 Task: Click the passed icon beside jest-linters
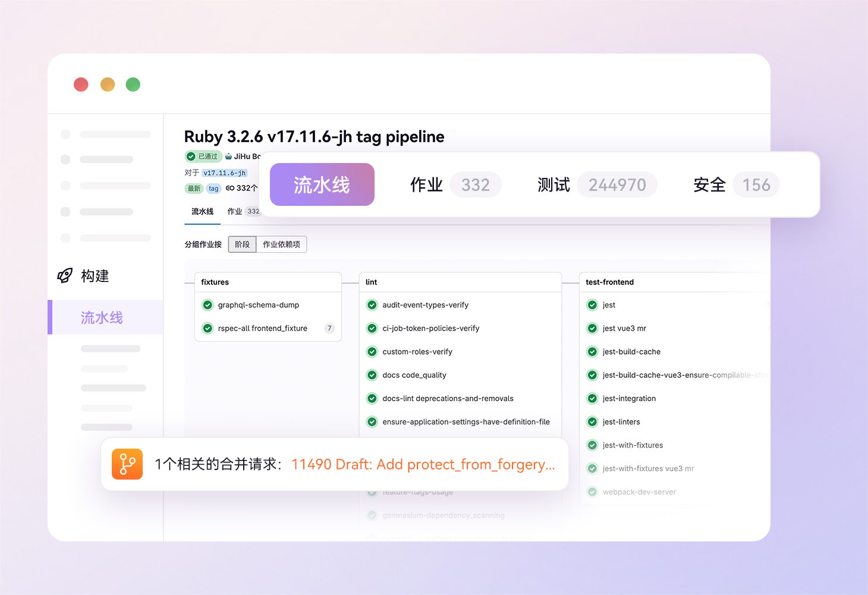pyautogui.click(x=592, y=422)
